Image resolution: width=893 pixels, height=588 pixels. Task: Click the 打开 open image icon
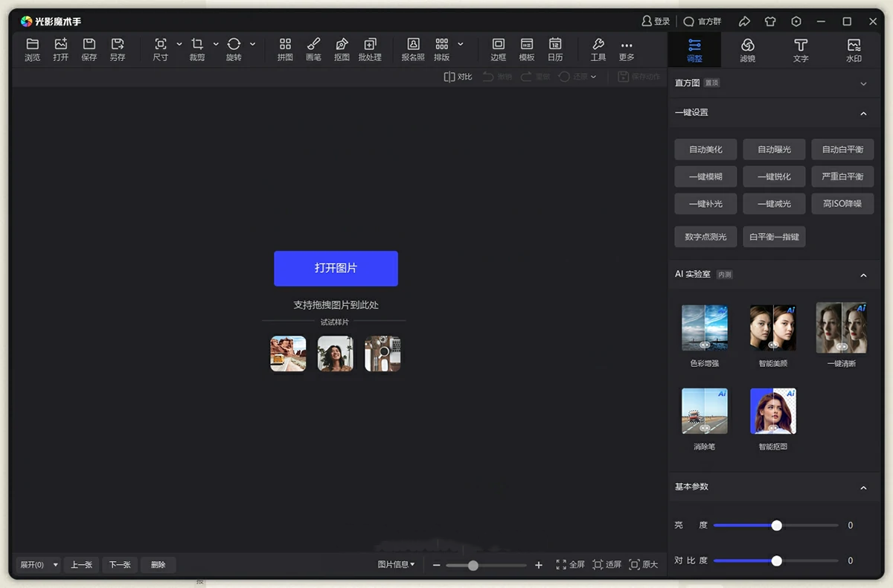61,50
